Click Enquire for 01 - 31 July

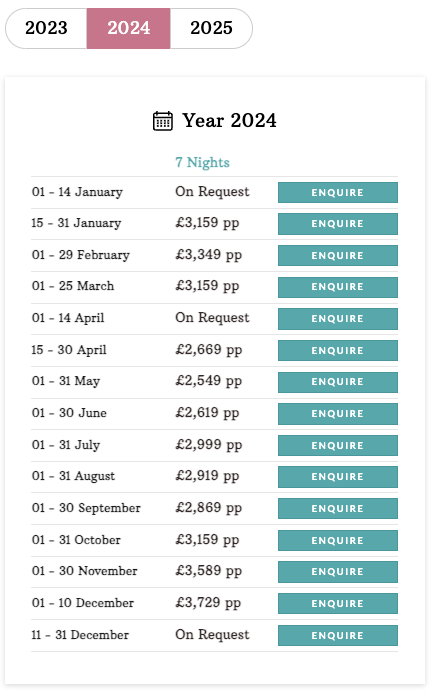click(x=338, y=445)
